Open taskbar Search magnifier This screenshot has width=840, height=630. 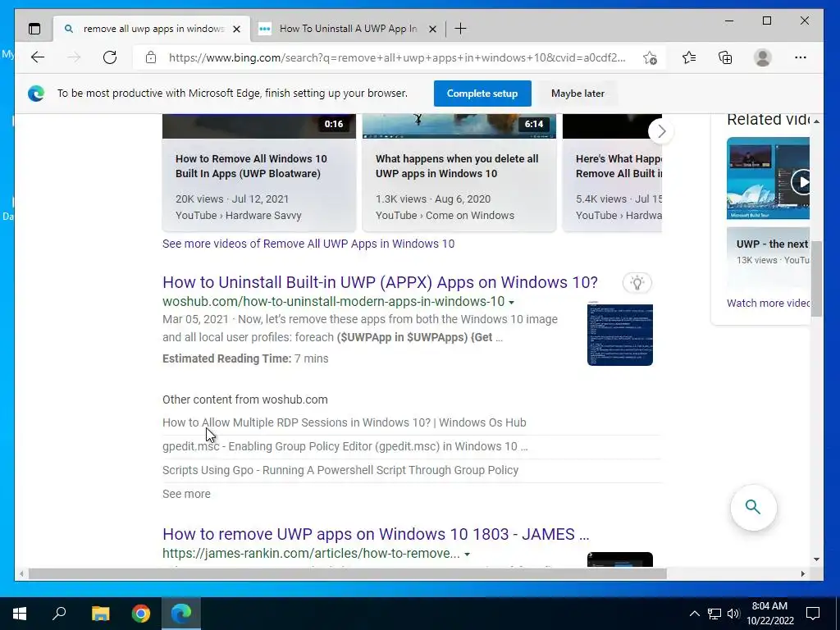59,614
